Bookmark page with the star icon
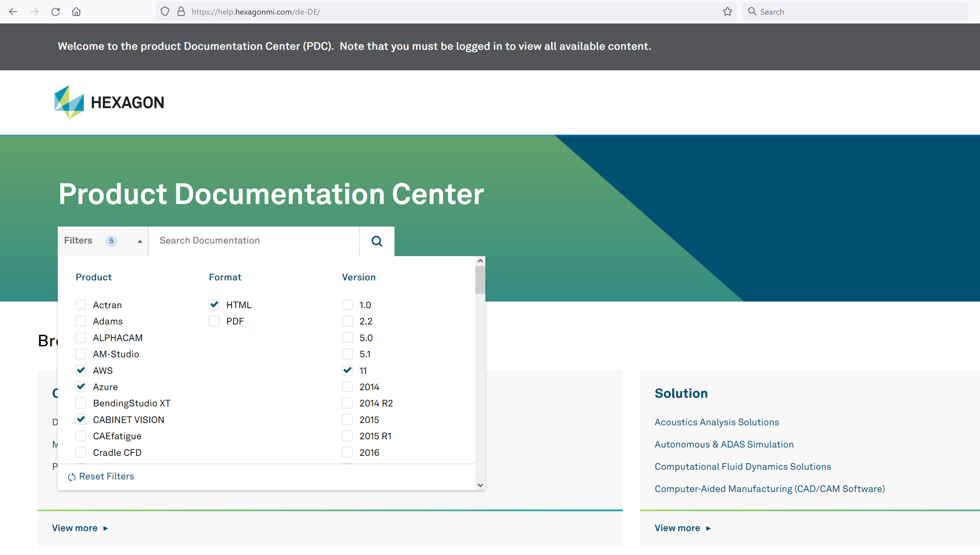 (727, 11)
